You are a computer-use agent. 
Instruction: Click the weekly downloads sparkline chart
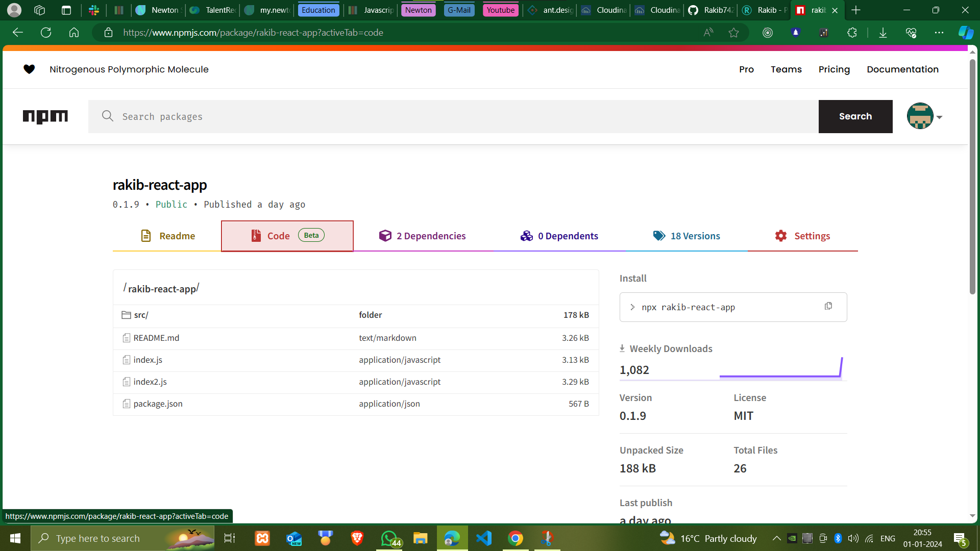[x=781, y=368]
